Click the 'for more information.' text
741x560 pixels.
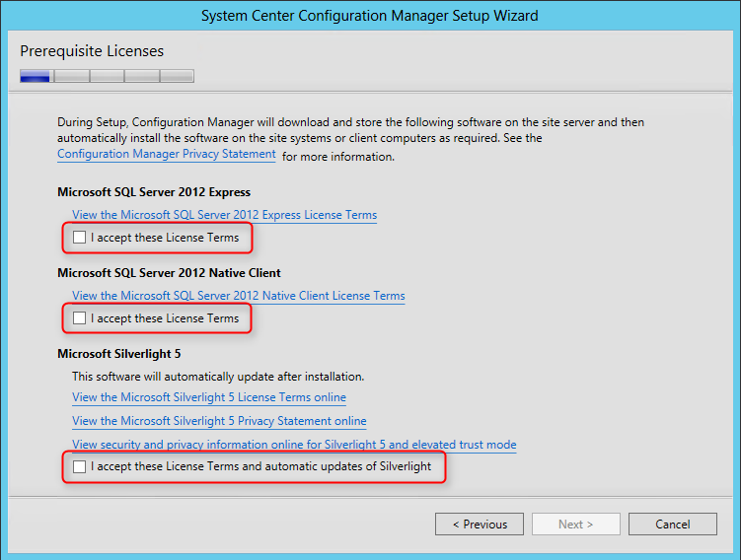coord(338,157)
